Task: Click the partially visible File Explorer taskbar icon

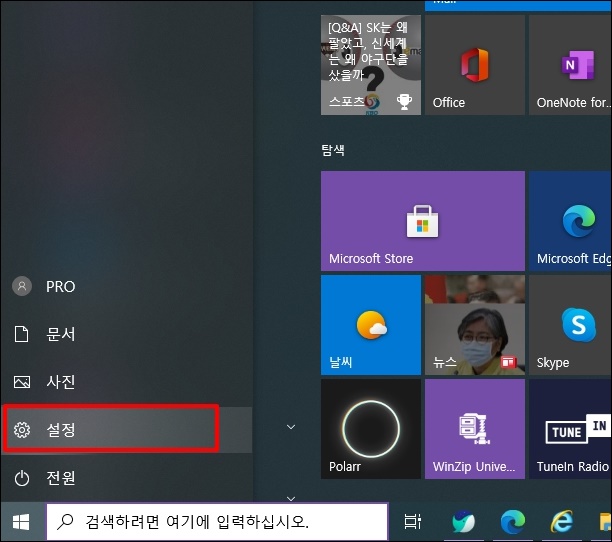Action: [605, 522]
